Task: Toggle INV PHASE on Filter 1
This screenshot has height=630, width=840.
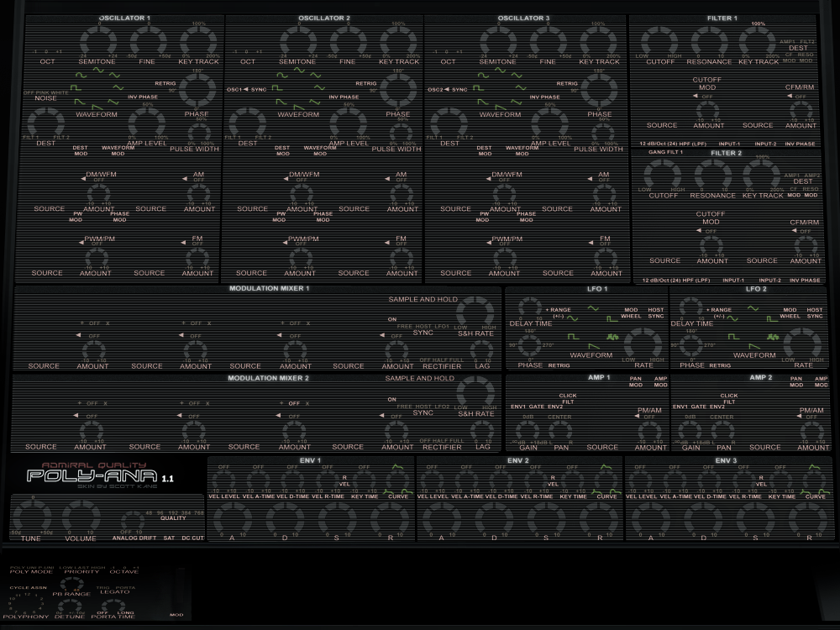Action: click(800, 144)
